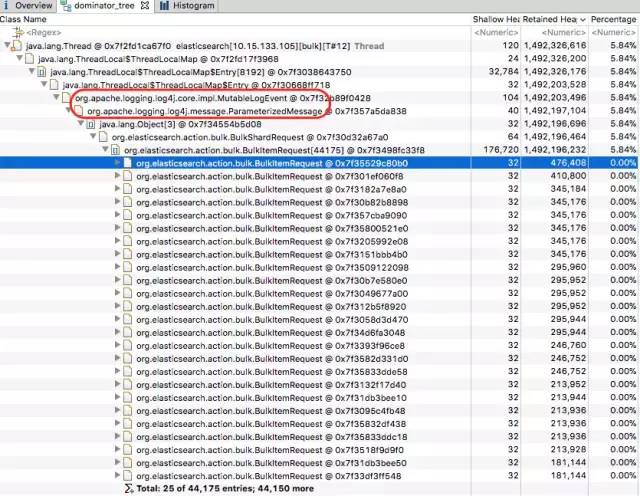Select BulkItemRequest @ 0x7f35833ddc18 row
The width and height of the screenshot is (640, 496).
[x=320, y=437]
